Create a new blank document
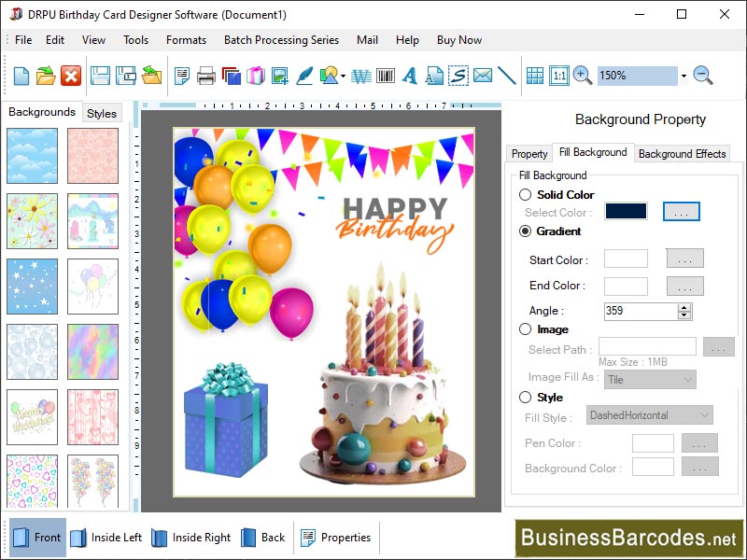This screenshot has width=747, height=560. 21,76
